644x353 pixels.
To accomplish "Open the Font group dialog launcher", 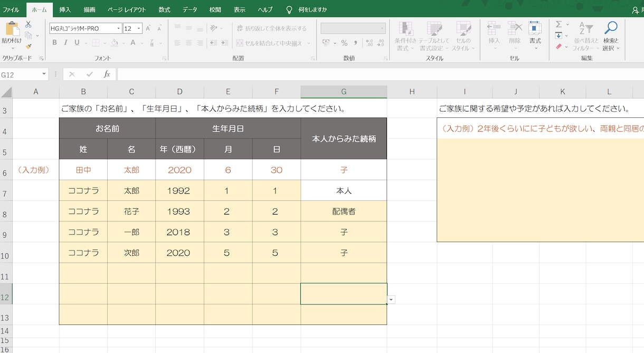I will click(x=164, y=59).
